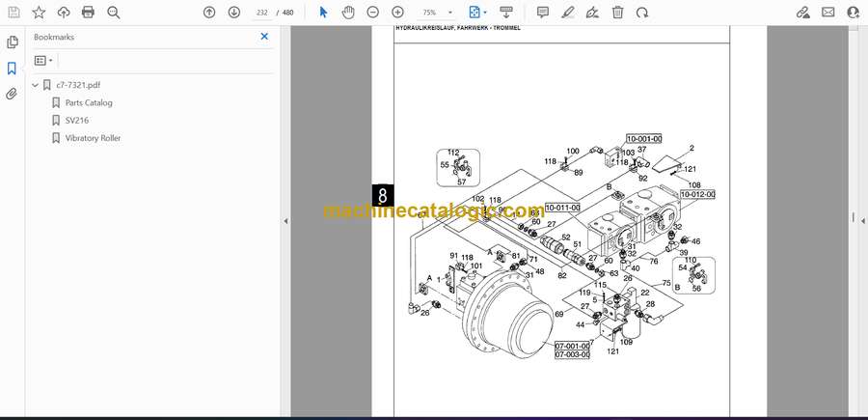This screenshot has height=420, width=868.
Task: Click the 10-001-00 reference label
Action: click(x=644, y=138)
